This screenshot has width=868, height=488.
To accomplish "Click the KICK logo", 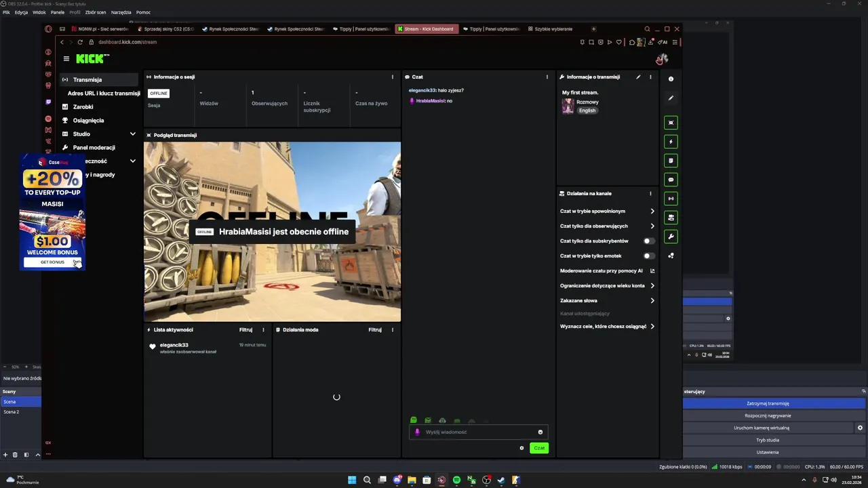I will pos(92,59).
